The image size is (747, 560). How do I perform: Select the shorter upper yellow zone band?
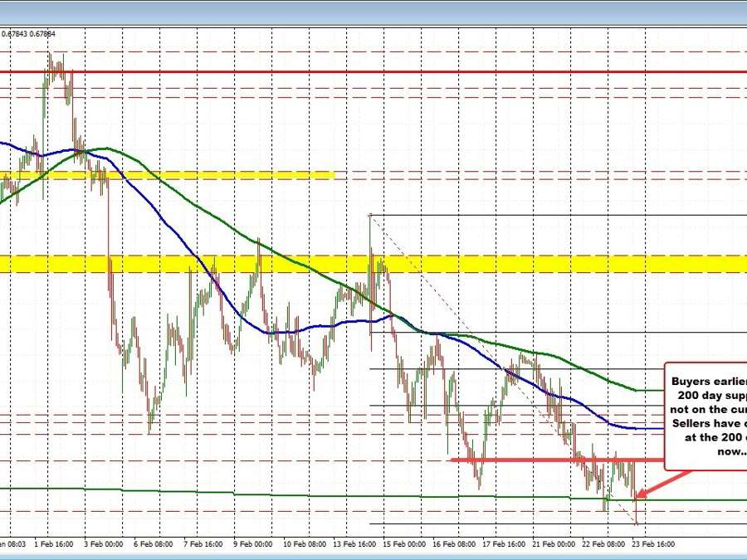(166, 175)
